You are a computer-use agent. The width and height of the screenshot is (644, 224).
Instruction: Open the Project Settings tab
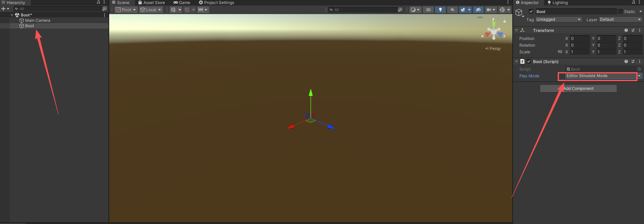point(216,3)
